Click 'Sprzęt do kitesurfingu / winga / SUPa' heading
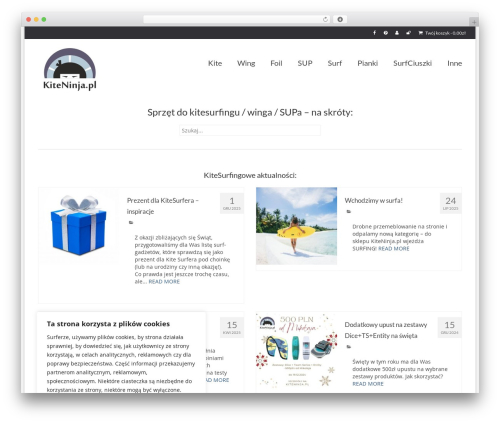 click(x=250, y=113)
